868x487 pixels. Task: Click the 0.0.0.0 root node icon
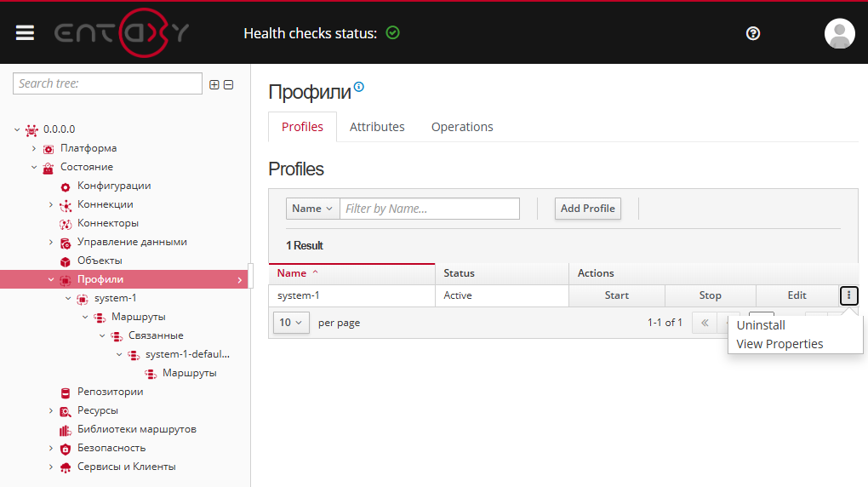click(x=32, y=130)
